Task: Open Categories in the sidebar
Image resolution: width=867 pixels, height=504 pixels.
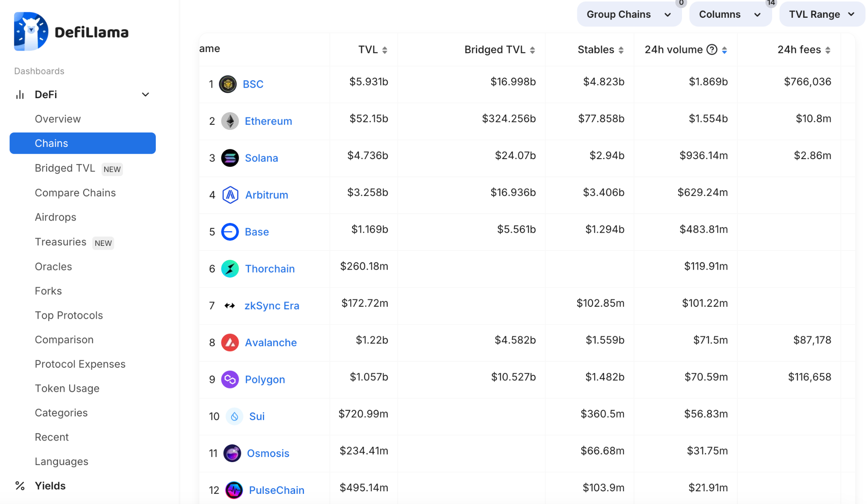Action: tap(61, 413)
